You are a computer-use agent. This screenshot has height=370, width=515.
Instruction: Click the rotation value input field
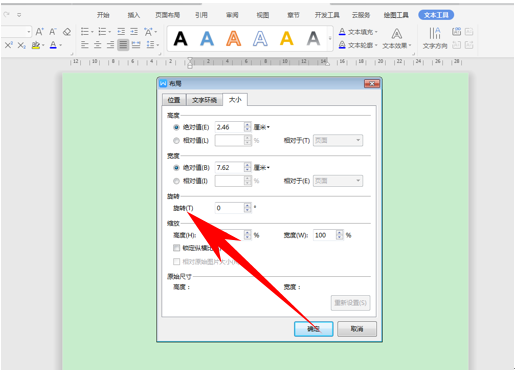230,208
